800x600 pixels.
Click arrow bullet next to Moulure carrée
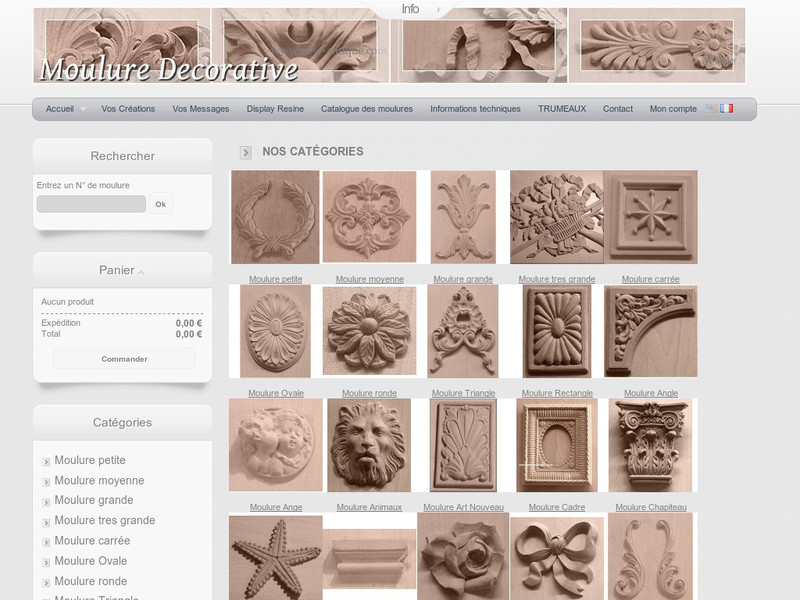pyautogui.click(x=46, y=542)
